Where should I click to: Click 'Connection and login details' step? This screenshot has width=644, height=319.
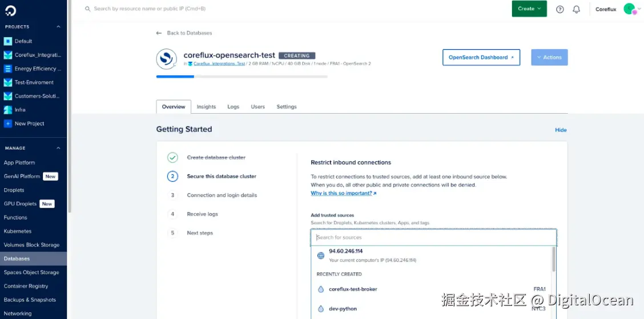click(x=222, y=196)
